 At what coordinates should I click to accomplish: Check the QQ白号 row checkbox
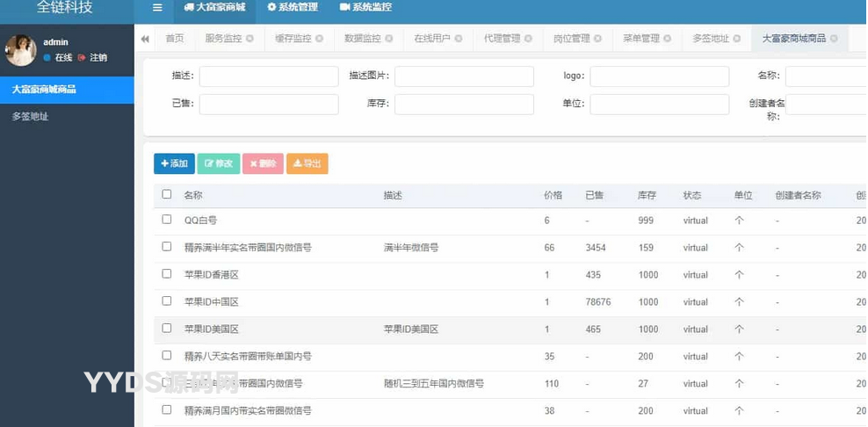click(167, 220)
